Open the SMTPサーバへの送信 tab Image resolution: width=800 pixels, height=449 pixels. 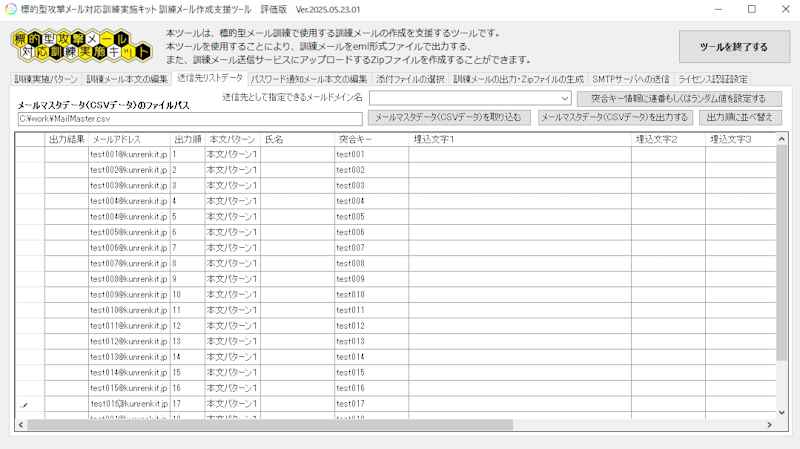[631, 79]
